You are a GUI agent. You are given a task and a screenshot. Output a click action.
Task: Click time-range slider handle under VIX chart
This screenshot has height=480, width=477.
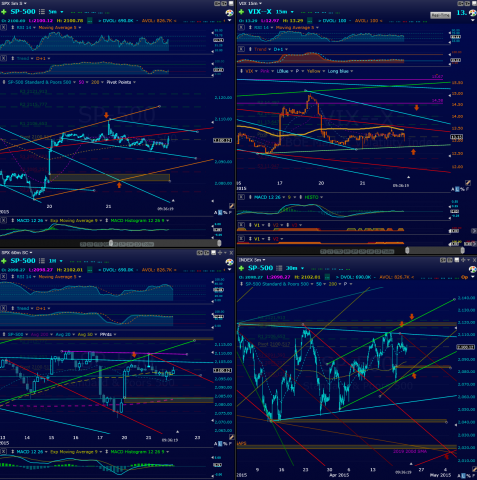coord(407,250)
